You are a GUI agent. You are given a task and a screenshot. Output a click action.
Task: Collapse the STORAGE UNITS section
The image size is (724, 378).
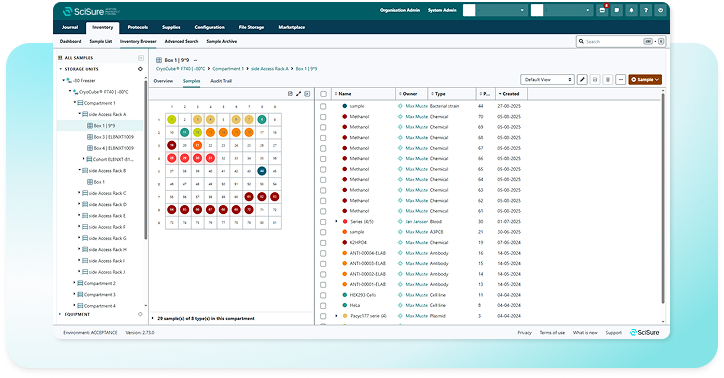tap(60, 69)
